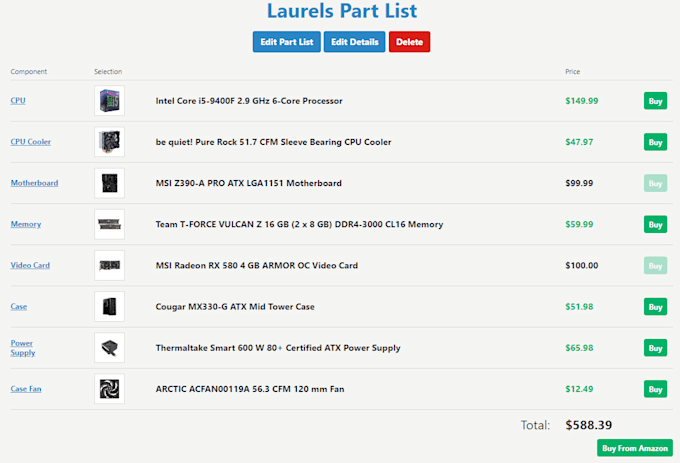Image resolution: width=680 pixels, height=463 pixels.
Task: Click the $99.99 motherboard price
Action: tap(579, 183)
